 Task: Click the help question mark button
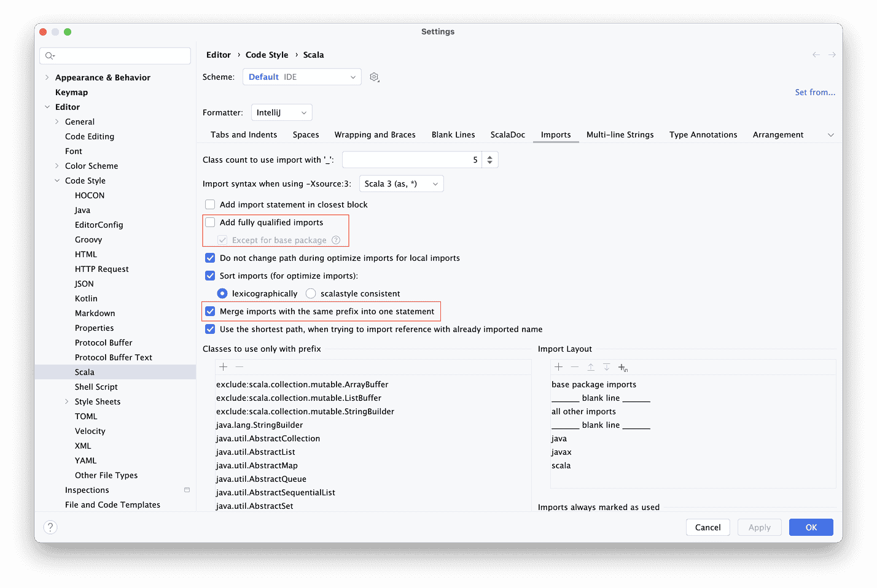pyautogui.click(x=50, y=527)
